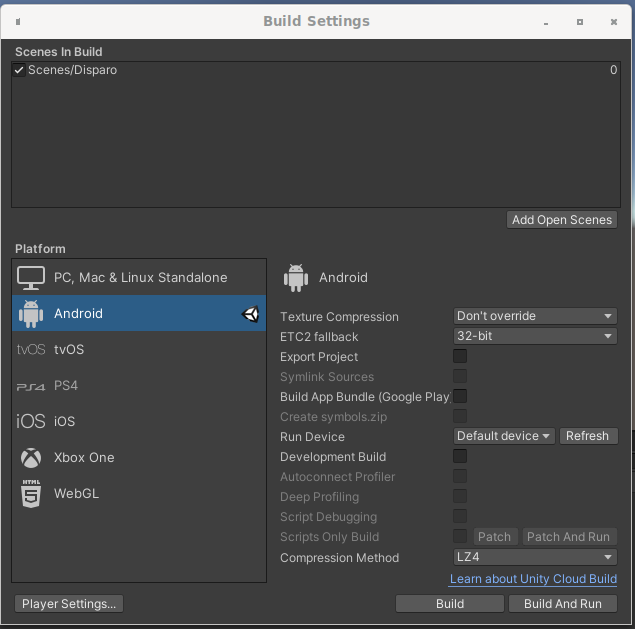Uncheck the Scenes/Disparo scene checkbox
Image resolution: width=635 pixels, height=629 pixels.
[19, 71]
